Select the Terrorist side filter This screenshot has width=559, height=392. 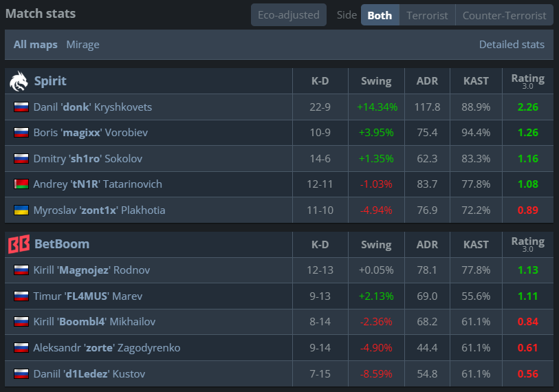[x=427, y=15]
